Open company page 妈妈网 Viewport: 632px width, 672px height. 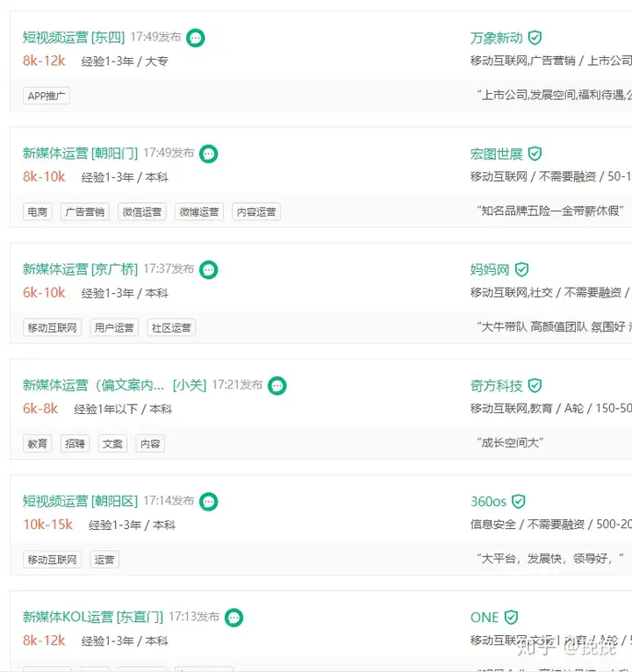click(x=490, y=269)
